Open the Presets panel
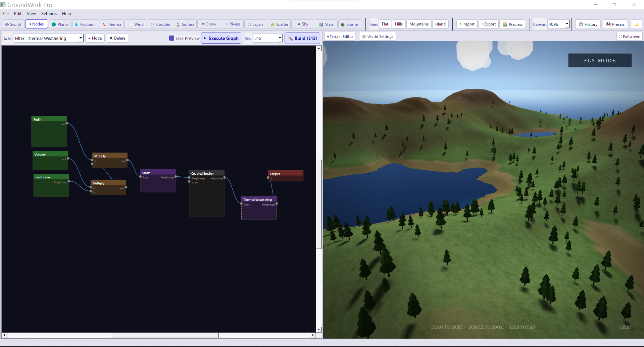The width and height of the screenshot is (644, 347). coord(615,24)
